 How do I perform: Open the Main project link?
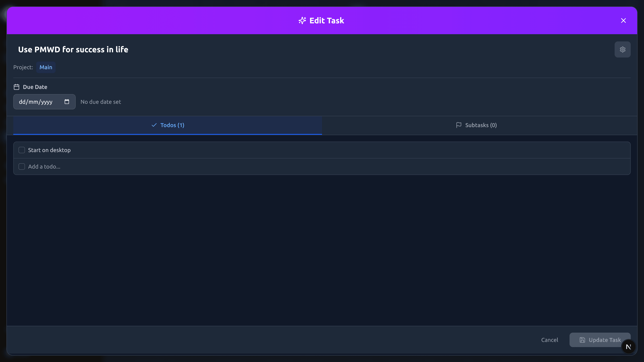(x=46, y=67)
